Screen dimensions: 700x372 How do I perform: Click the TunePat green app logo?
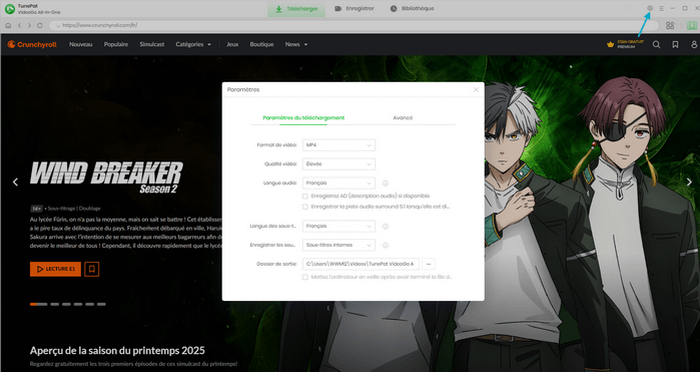pyautogui.click(x=10, y=8)
